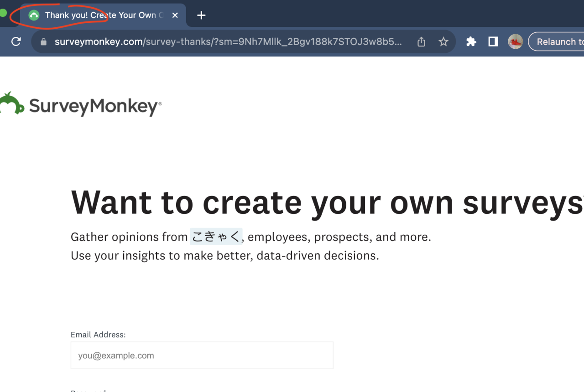This screenshot has height=392, width=584.
Task: Click the lock icon in the address bar
Action: 44,42
